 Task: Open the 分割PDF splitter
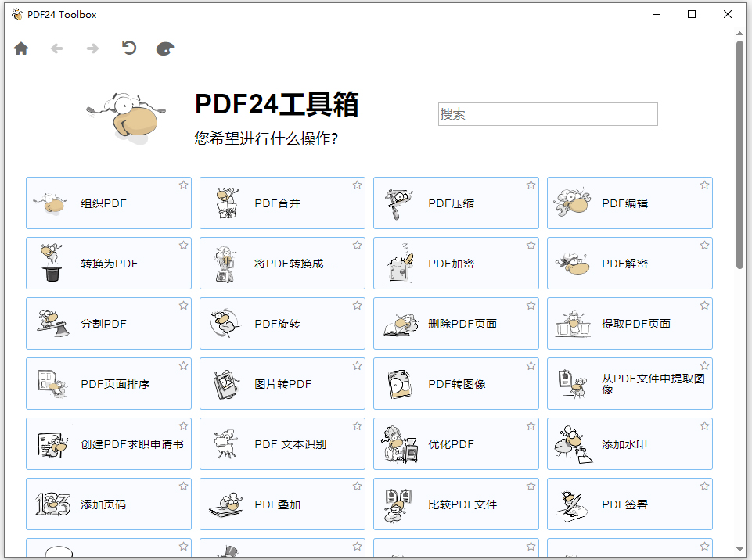[108, 323]
